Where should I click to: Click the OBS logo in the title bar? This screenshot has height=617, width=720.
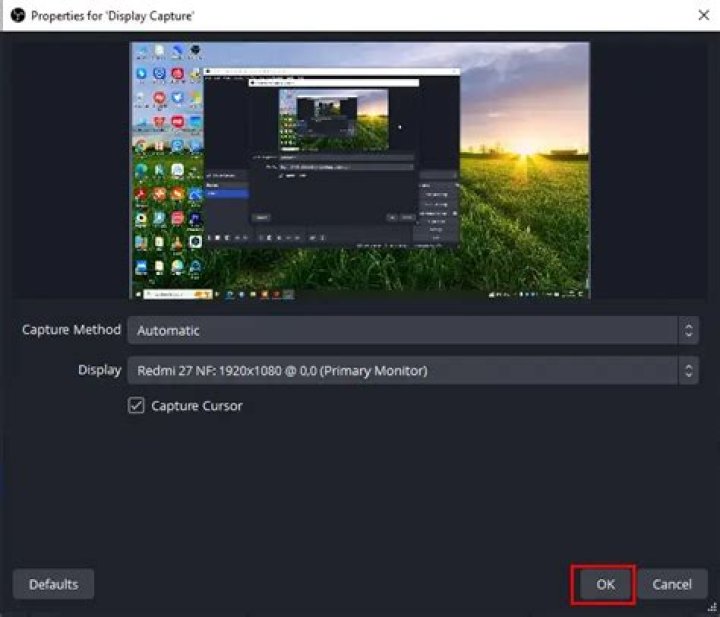pyautogui.click(x=16, y=15)
